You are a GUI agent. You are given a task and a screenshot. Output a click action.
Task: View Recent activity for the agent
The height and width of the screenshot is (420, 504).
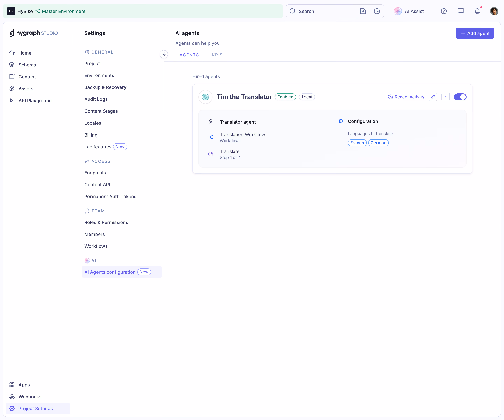(406, 97)
